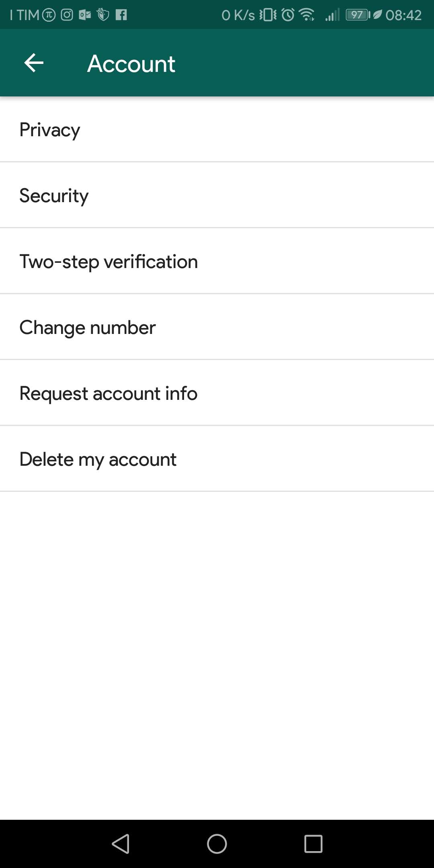
Task: Tap the clock showing 08:42
Action: coord(403,15)
